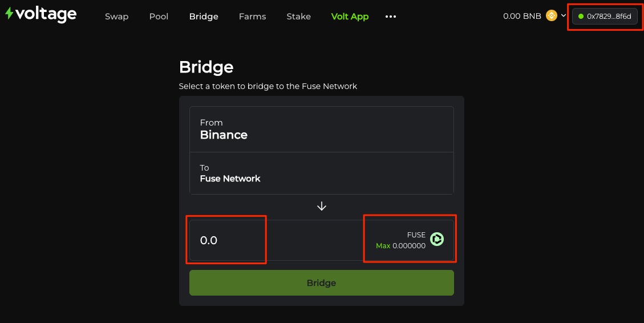
Task: Click the FUSE token logo icon
Action: pos(437,240)
